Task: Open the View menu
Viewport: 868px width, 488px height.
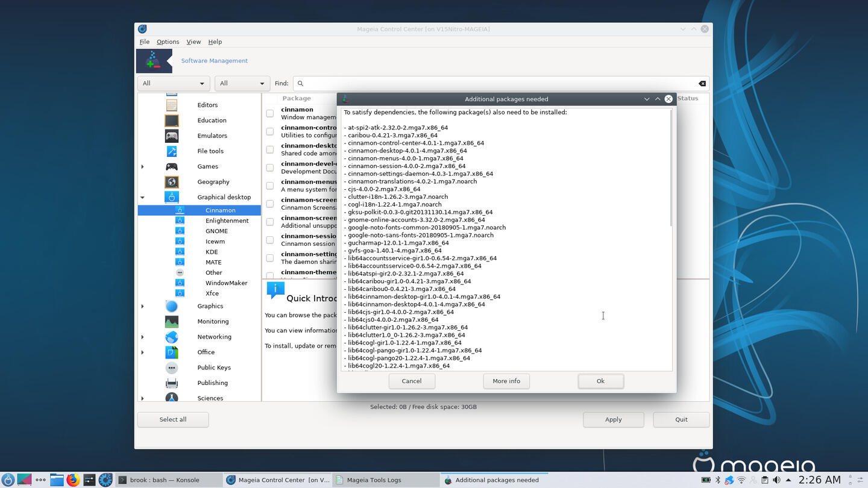Action: tap(193, 42)
